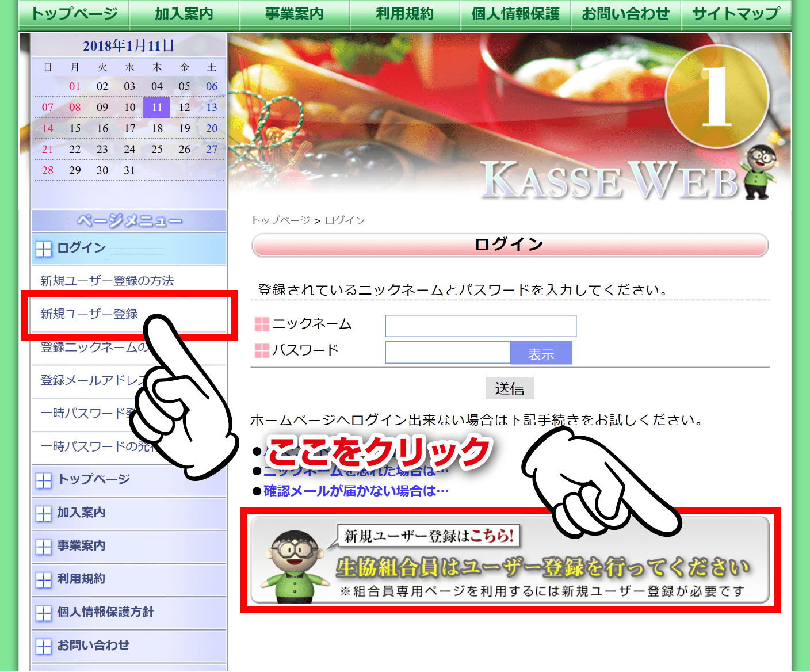Open the 利用規約 top navigation tab
The image size is (810, 672).
(405, 14)
